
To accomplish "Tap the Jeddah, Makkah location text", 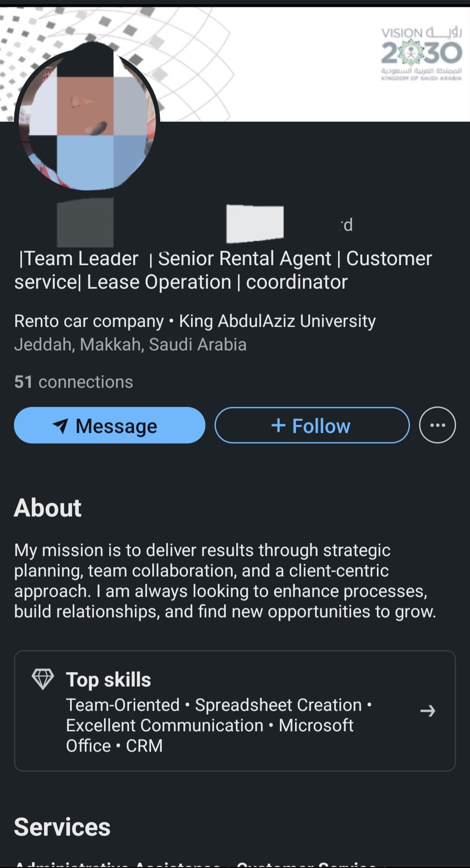I will (130, 344).
